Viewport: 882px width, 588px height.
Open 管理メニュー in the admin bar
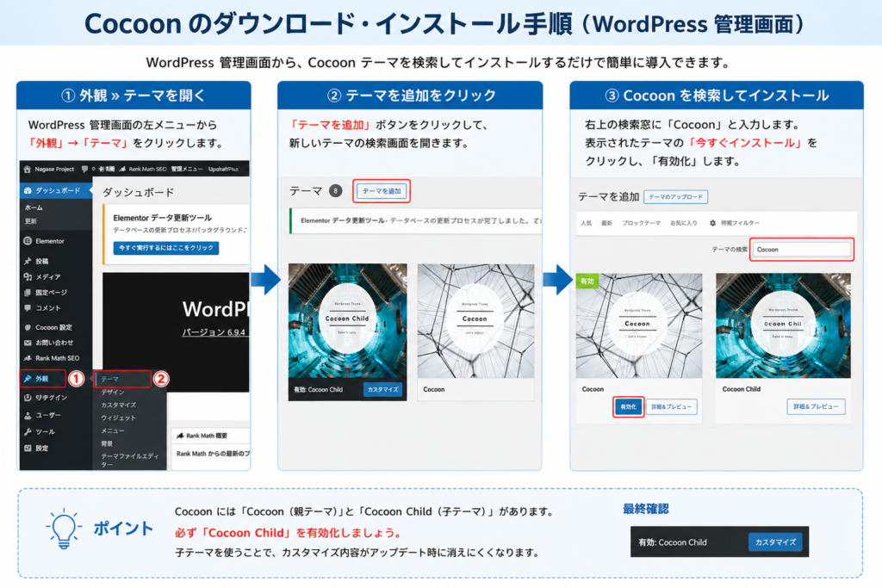[x=187, y=170]
